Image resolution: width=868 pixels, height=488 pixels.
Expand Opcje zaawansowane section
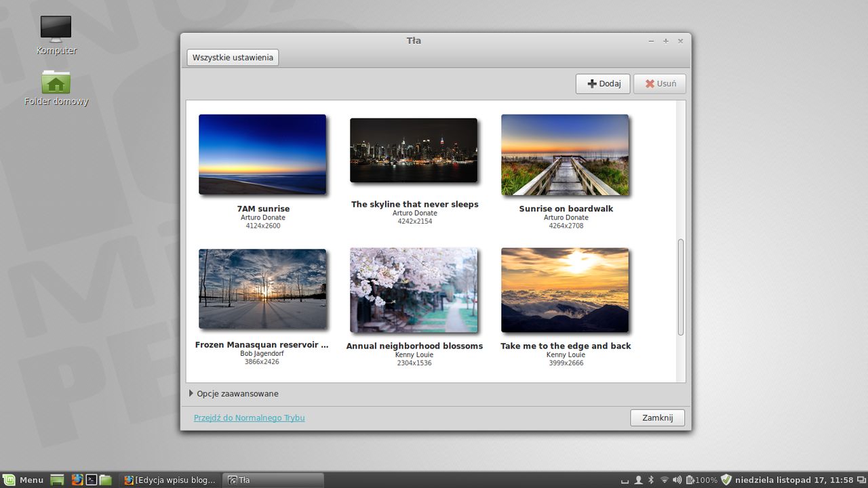coord(234,393)
